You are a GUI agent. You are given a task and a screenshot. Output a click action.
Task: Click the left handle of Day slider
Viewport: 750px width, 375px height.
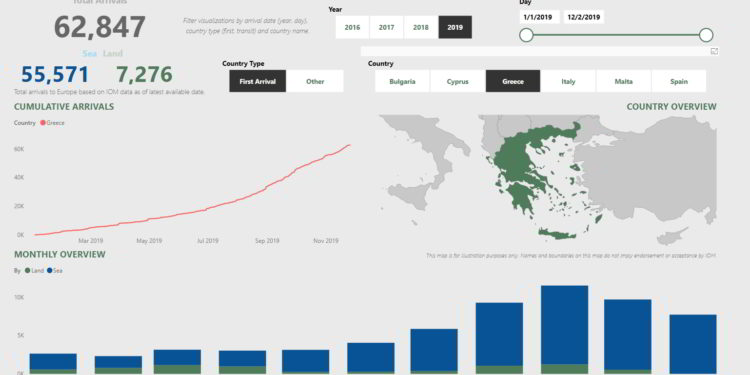coord(526,35)
